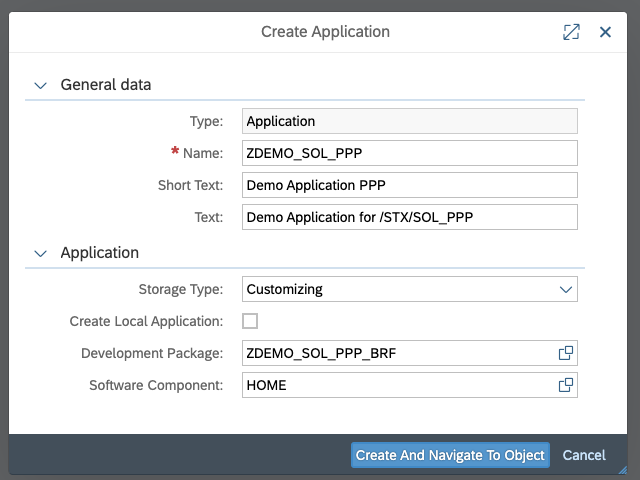
Task: Expand the dialog to full screen
Action: [571, 32]
